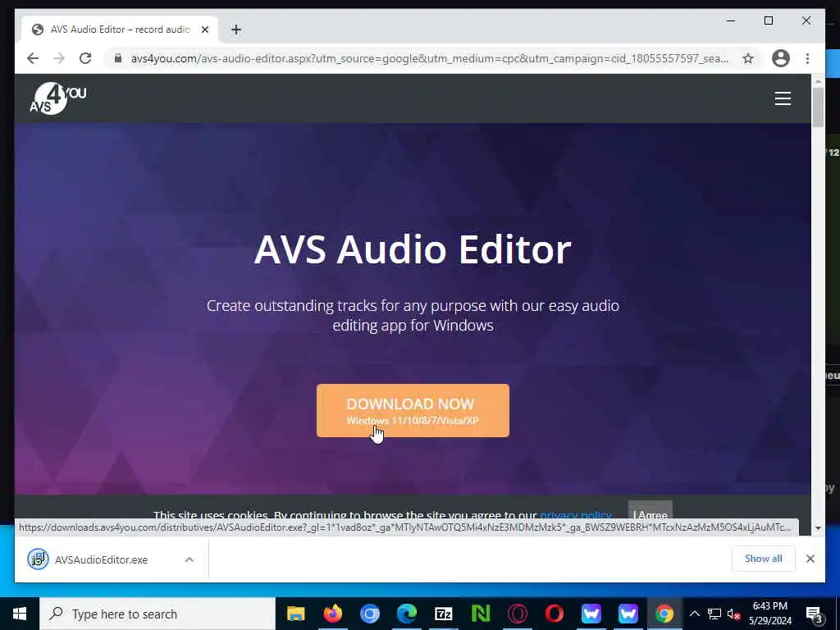Click the forward navigation arrow
This screenshot has height=630, width=840.
point(59,58)
